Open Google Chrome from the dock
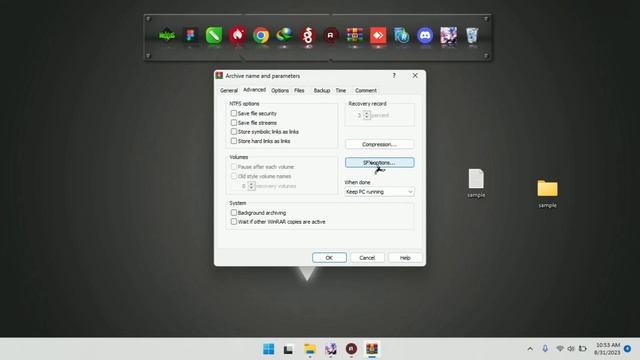The width and height of the screenshot is (640, 360). [261, 36]
